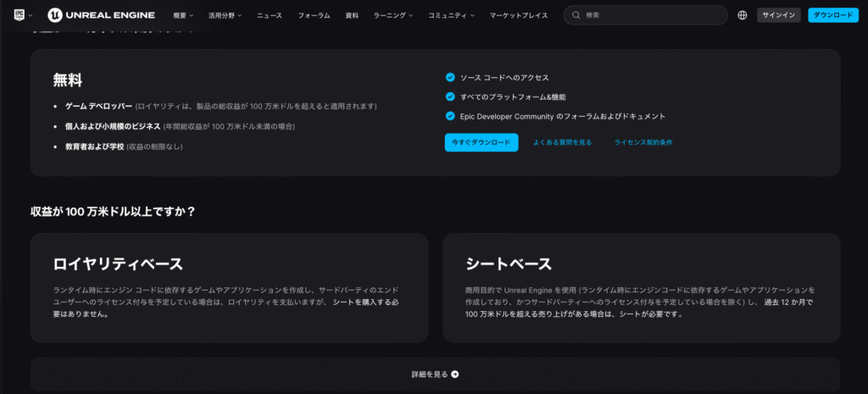This screenshot has width=868, height=394.
Task: Open the Unreal Engine logo home link
Action: pos(101,15)
